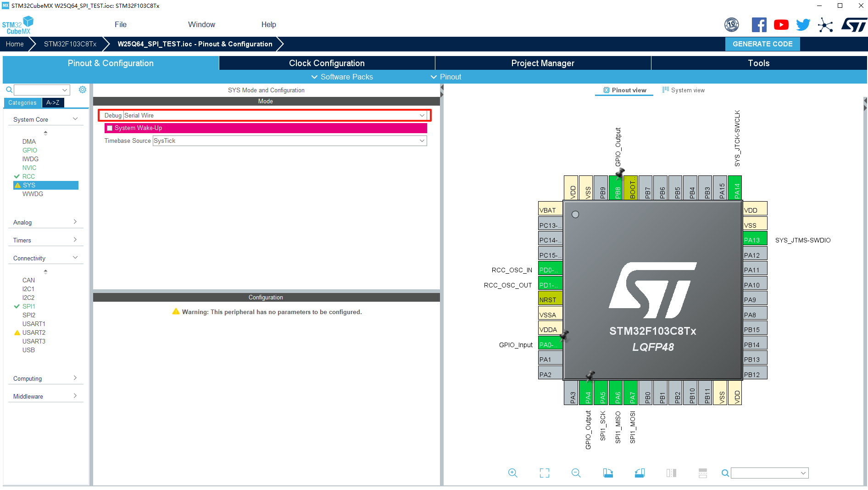Image resolution: width=868 pixels, height=490 pixels.
Task: Select GPIO under System Core
Action: (30, 150)
